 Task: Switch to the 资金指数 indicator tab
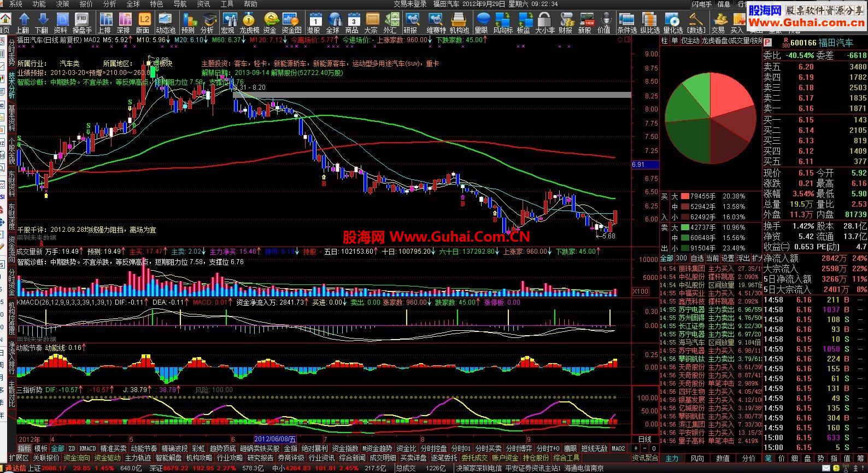345,448
